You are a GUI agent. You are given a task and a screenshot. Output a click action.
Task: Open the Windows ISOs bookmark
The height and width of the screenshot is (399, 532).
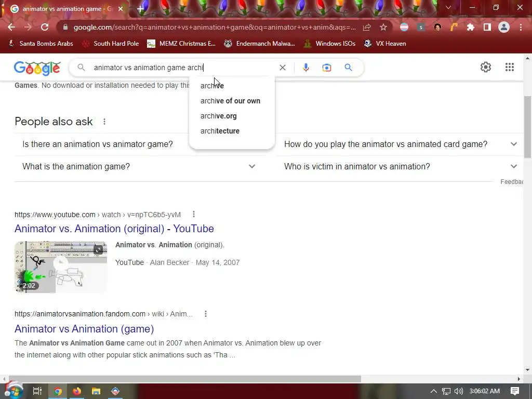click(x=329, y=44)
